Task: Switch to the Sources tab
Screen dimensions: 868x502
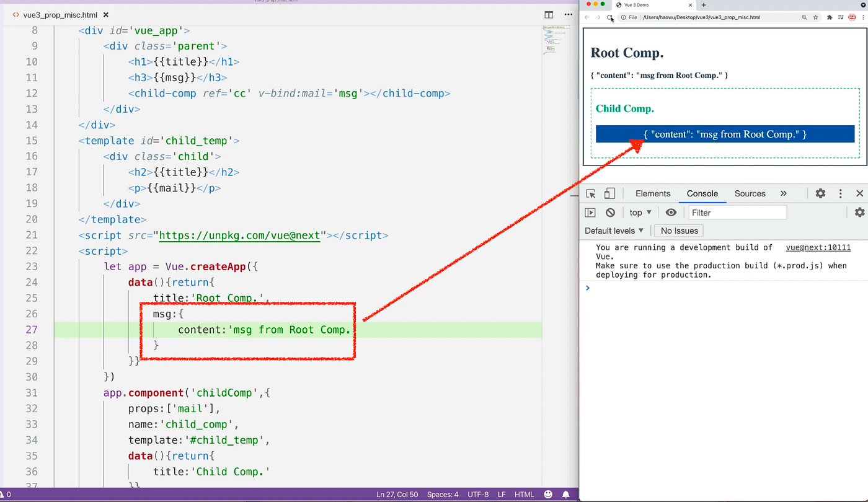Action: [750, 193]
